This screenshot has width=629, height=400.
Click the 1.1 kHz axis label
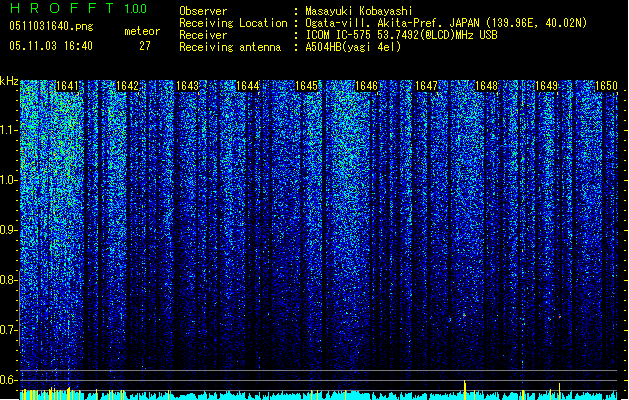[x=9, y=130]
